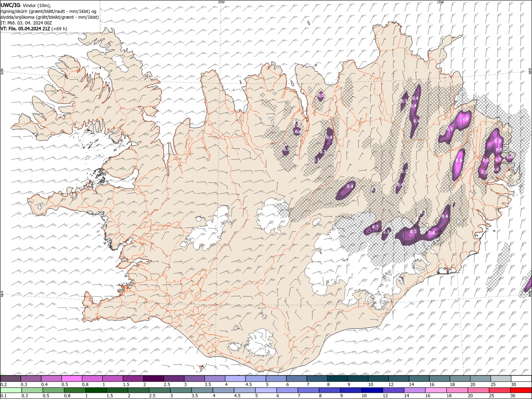The width and height of the screenshot is (532, 399).
Task: Click the 'VT: Fös. 05.04.2024 21Z' valid time line
Action: coord(25,29)
